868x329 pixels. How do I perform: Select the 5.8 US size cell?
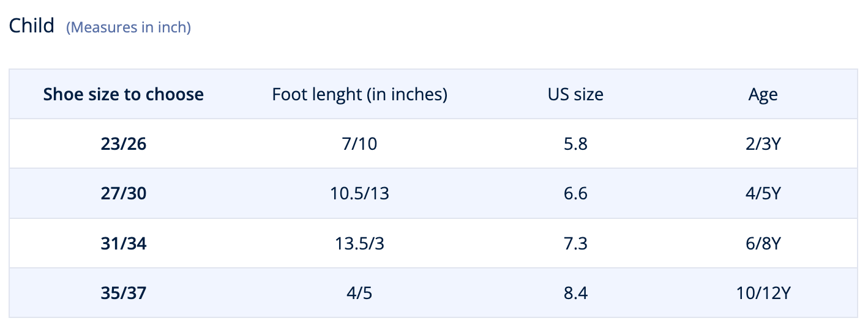click(575, 144)
